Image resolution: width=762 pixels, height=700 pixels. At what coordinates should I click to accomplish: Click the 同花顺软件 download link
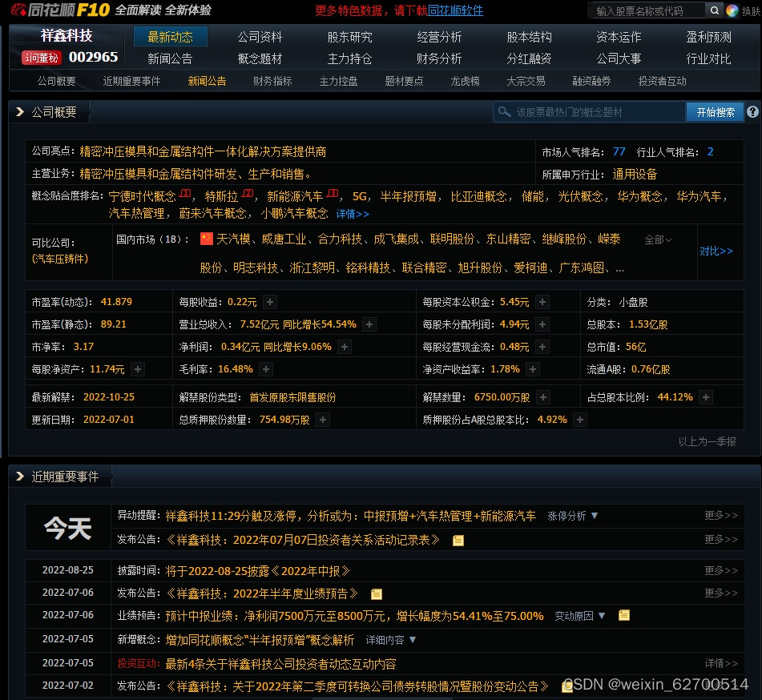455,10
